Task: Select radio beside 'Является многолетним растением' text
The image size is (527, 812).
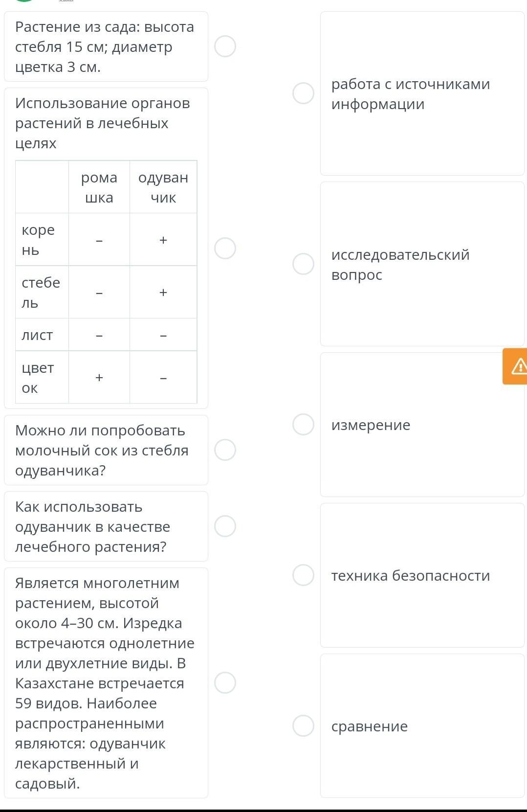Action: coord(225,682)
